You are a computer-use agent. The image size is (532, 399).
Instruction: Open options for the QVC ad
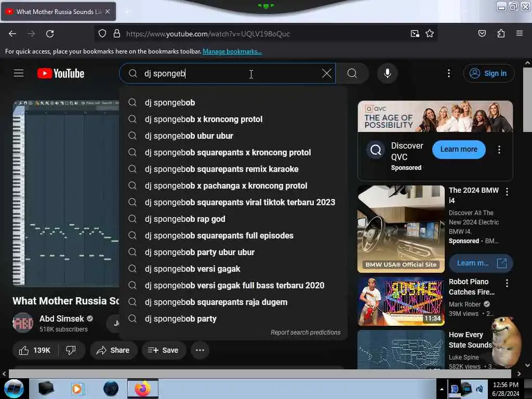tap(499, 150)
